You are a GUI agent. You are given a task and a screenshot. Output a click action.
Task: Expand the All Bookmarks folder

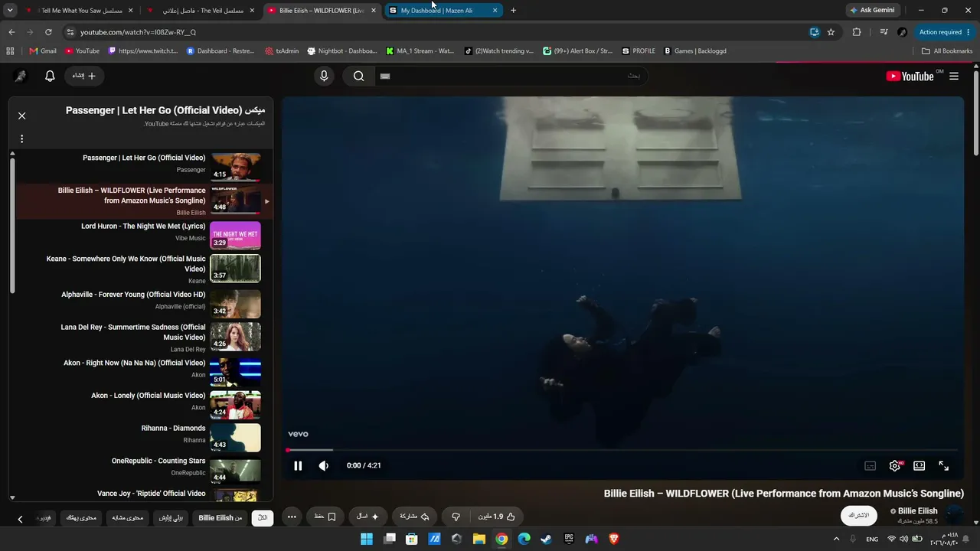[x=947, y=51]
